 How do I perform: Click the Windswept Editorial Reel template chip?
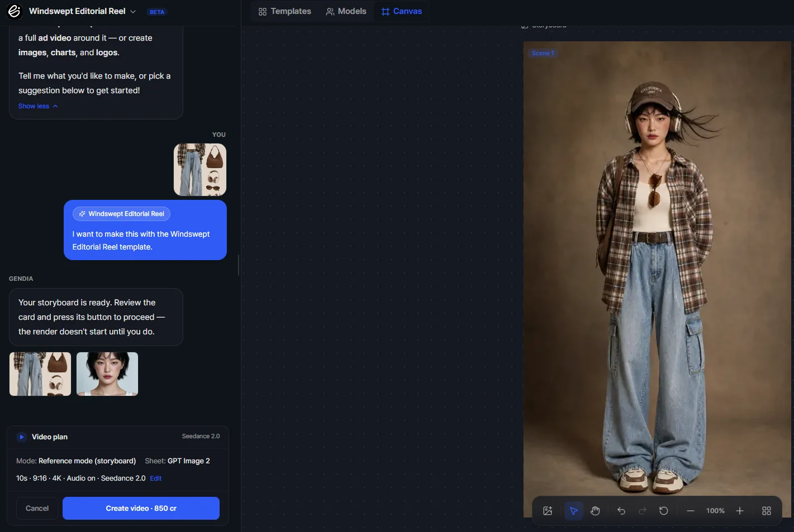pyautogui.click(x=121, y=214)
